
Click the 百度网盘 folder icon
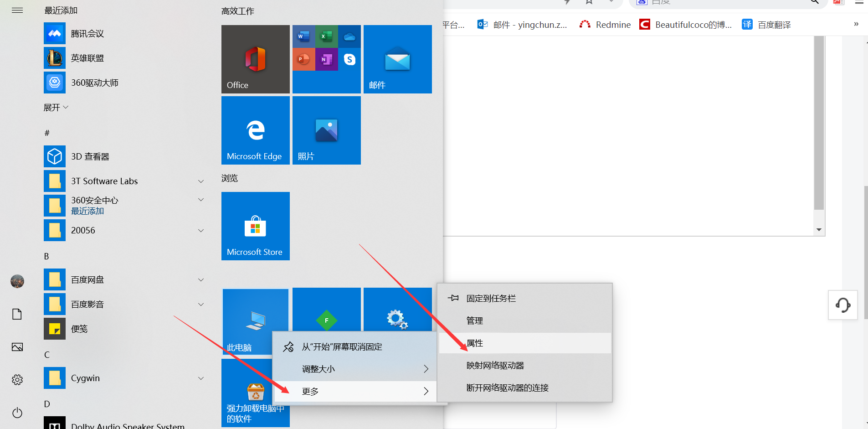pos(55,279)
